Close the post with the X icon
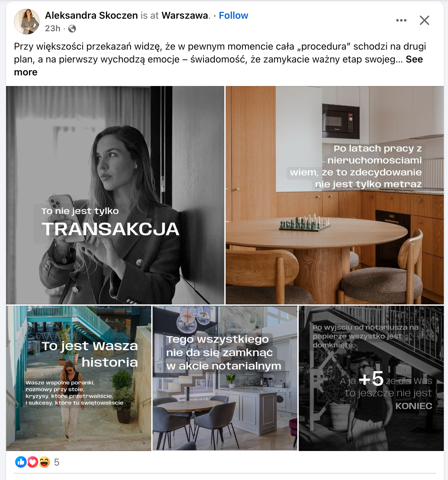 (x=425, y=20)
